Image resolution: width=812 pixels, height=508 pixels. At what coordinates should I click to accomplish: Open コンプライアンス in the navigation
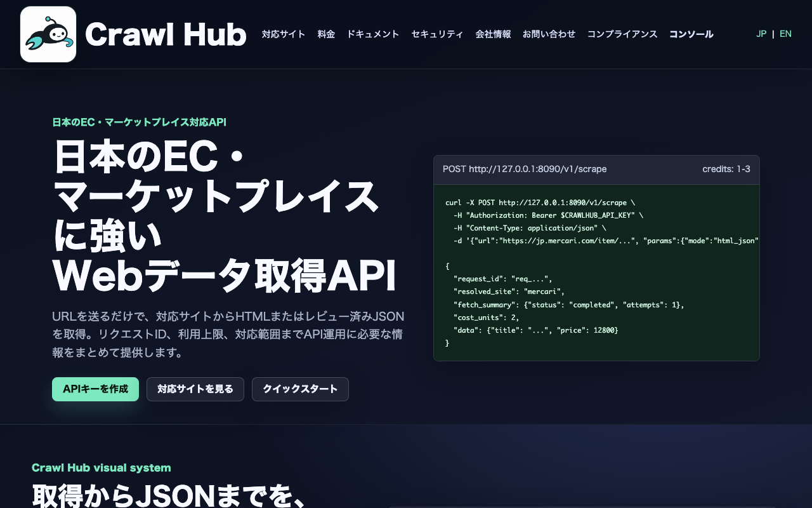tap(622, 34)
